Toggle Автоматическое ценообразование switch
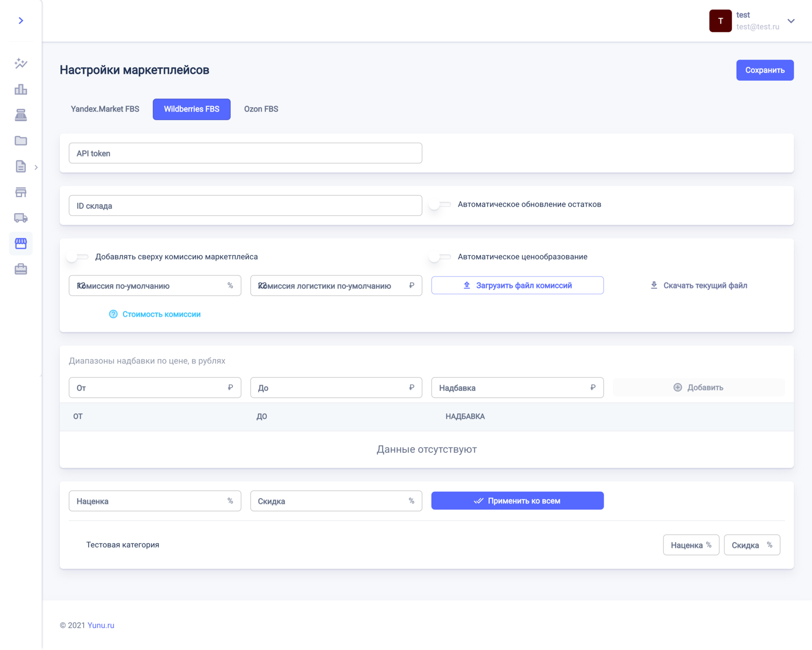The height and width of the screenshot is (650, 812). [x=440, y=257]
